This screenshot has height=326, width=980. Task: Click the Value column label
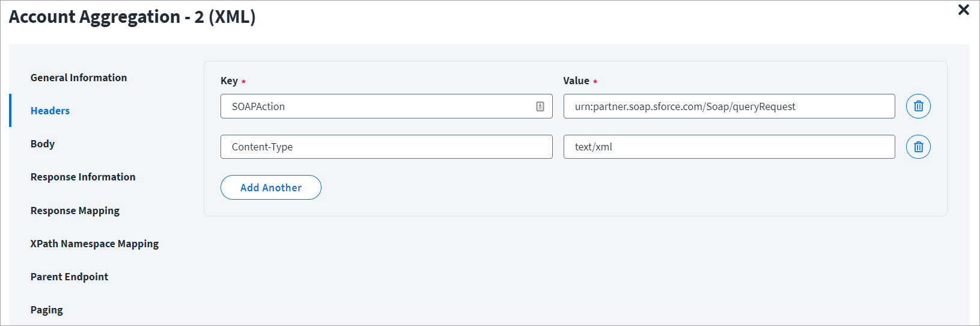coord(576,81)
